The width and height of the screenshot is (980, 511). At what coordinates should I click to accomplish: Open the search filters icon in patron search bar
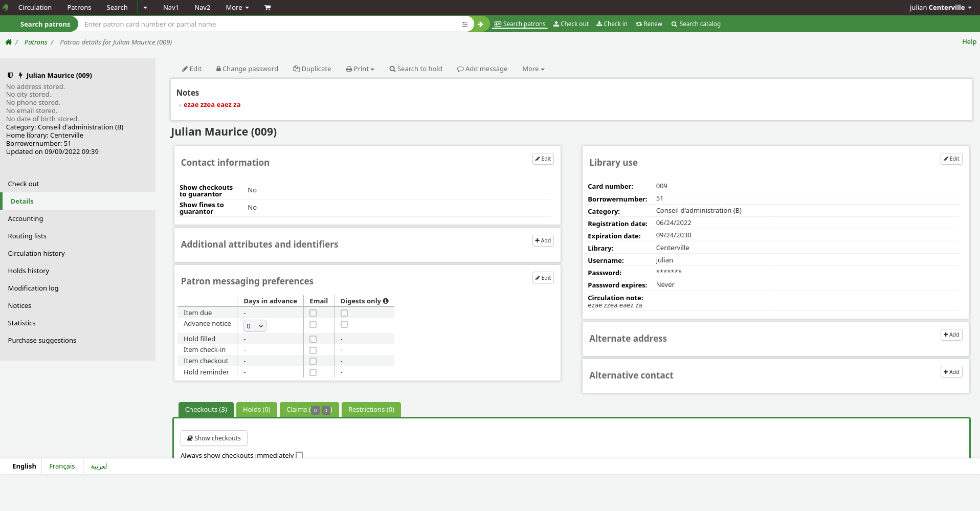(x=464, y=24)
